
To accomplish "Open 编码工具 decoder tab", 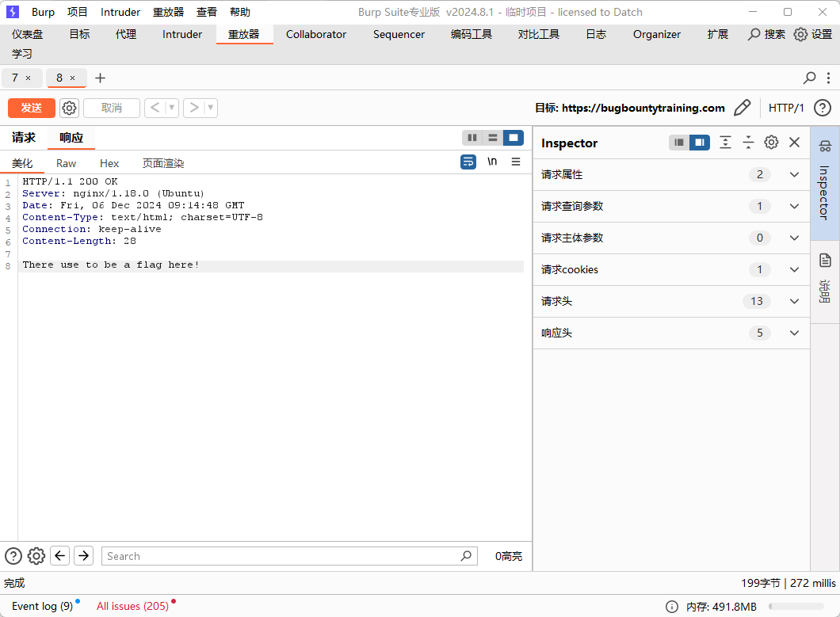I will click(x=472, y=34).
